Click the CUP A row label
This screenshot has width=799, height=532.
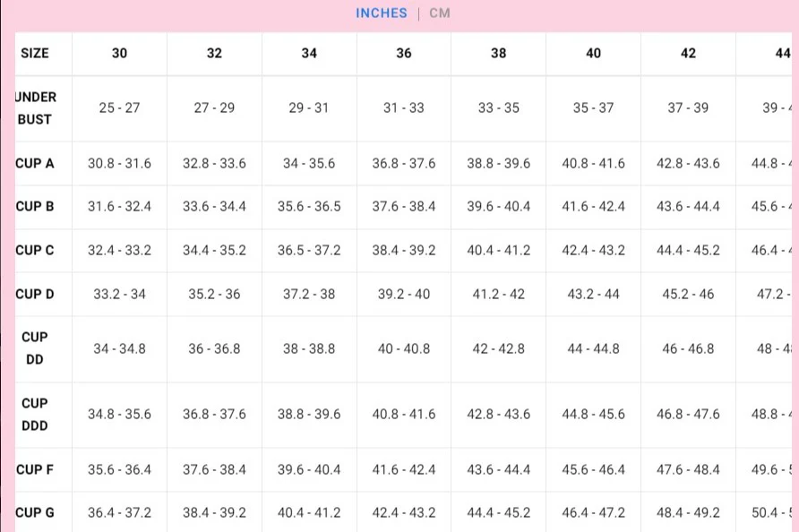35,164
